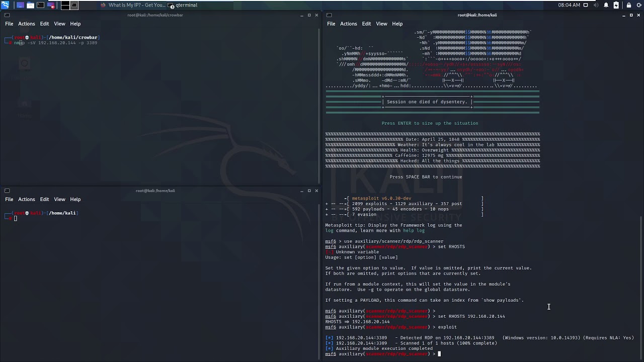Launch the file manager from the panel
Image resolution: width=644 pixels, height=362 pixels.
(30, 5)
